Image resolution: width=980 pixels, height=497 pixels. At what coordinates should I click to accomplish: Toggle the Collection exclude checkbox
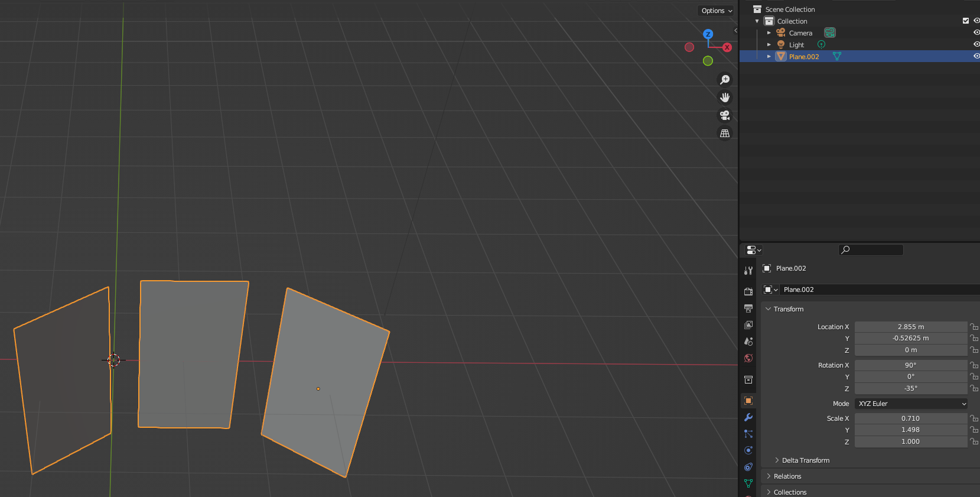966,21
